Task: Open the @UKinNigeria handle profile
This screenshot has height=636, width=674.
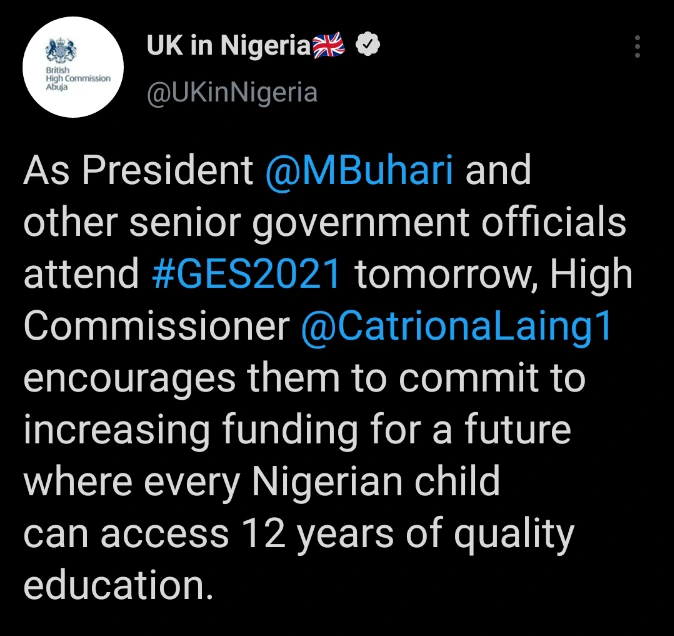Action: click(232, 93)
